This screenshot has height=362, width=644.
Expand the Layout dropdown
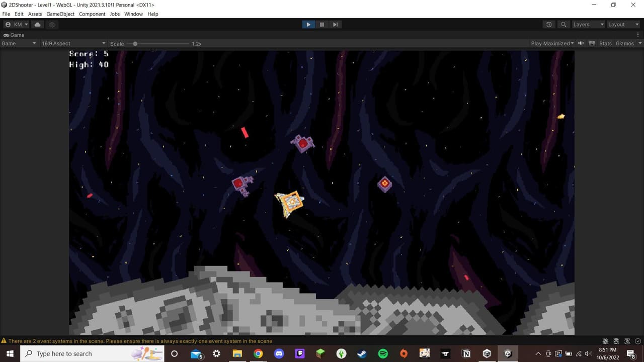click(x=623, y=24)
